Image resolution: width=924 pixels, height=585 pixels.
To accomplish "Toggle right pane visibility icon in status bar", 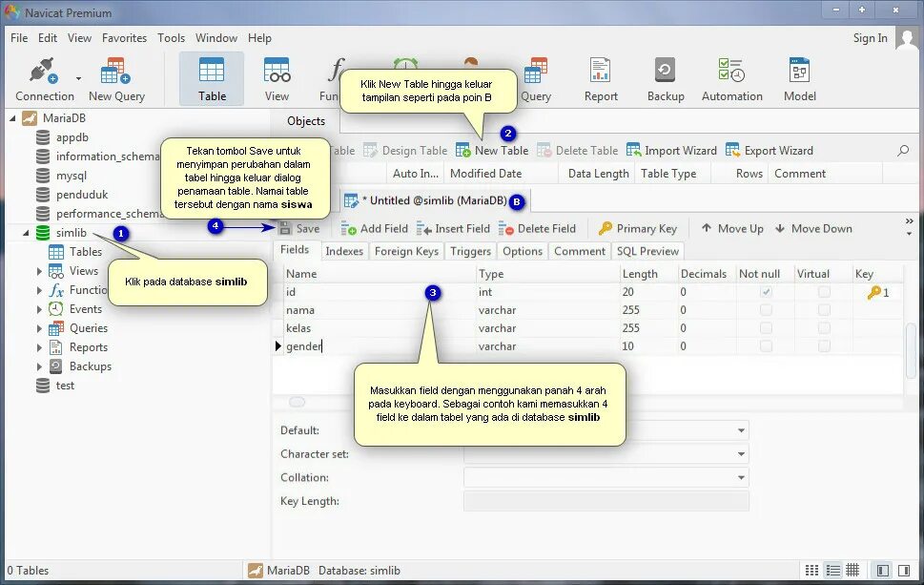I will point(904,571).
